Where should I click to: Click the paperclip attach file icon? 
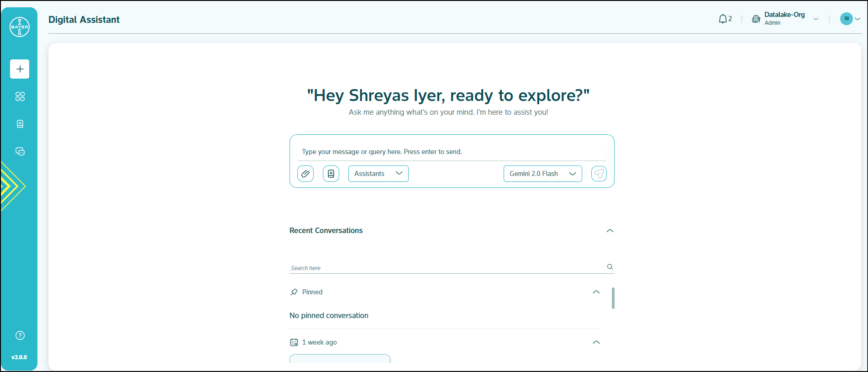[305, 174]
